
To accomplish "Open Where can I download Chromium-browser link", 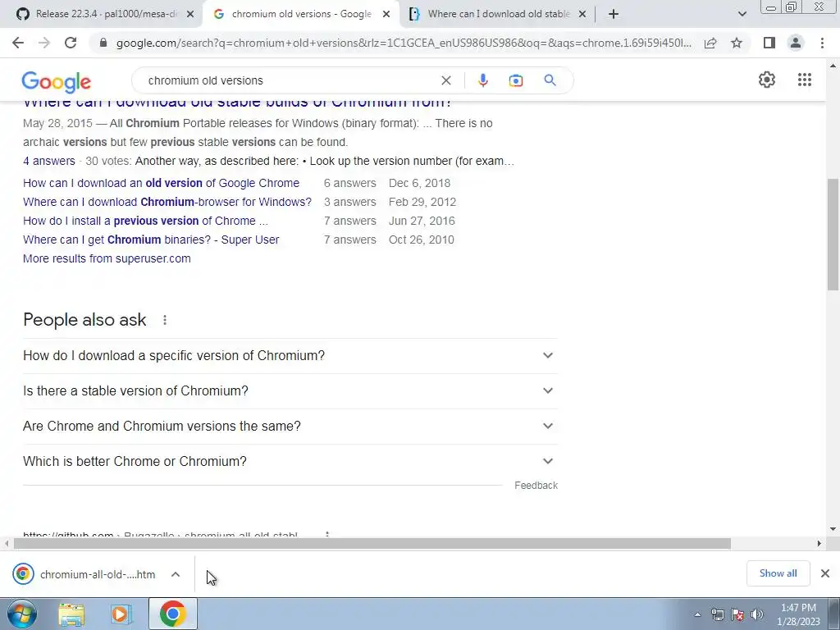I will tap(167, 202).
